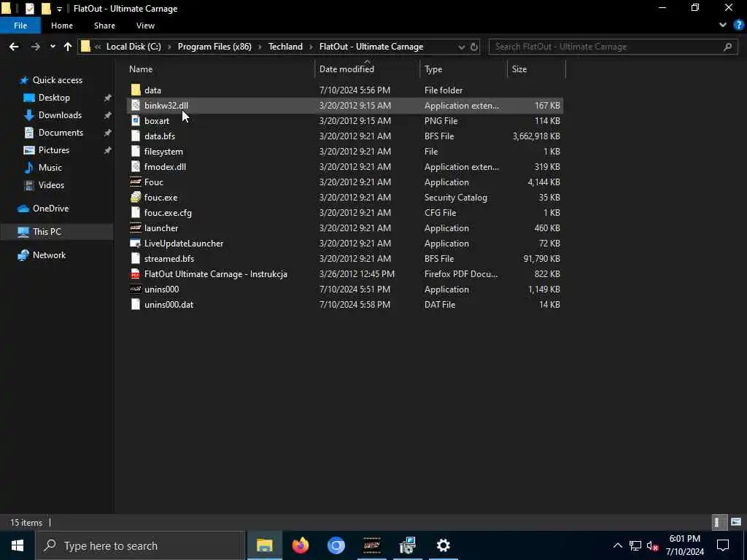Select the binkw32.dll file icon
The width and height of the screenshot is (747, 560).
point(136,105)
